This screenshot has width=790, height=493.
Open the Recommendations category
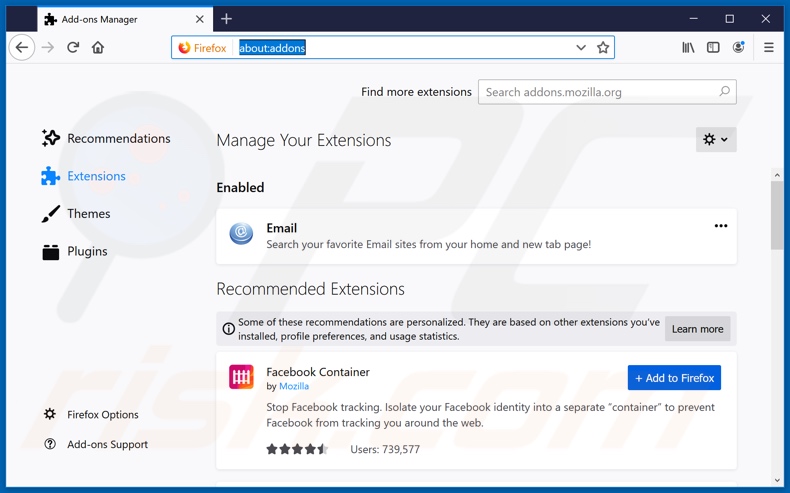pyautogui.click(x=106, y=138)
